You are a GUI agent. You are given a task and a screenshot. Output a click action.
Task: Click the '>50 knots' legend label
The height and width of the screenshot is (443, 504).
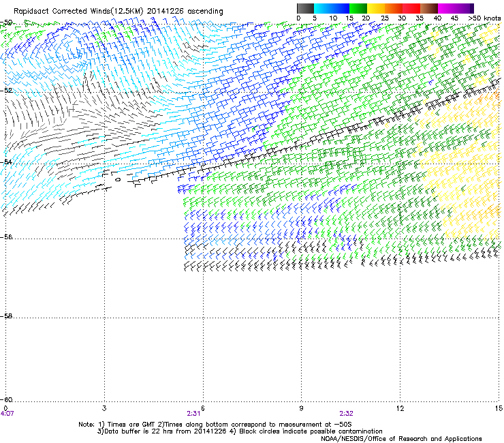[484, 18]
